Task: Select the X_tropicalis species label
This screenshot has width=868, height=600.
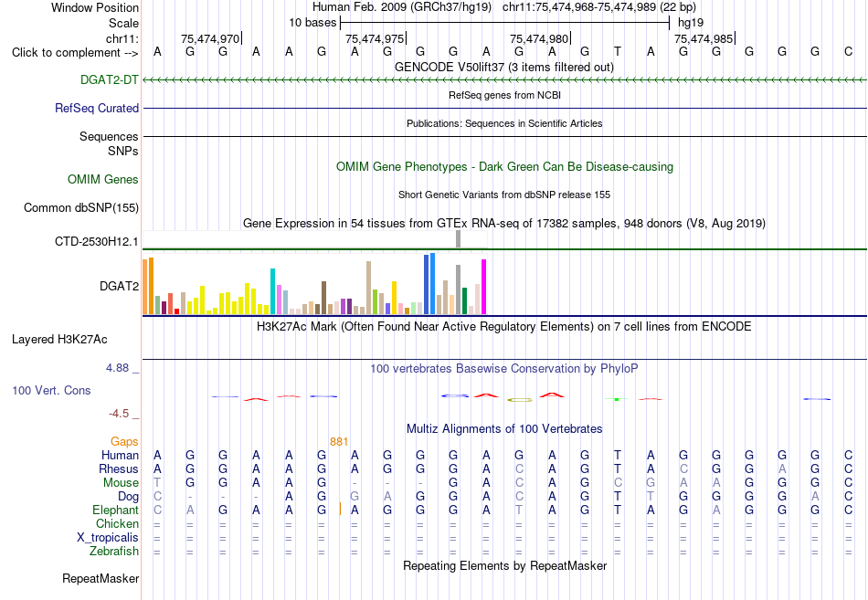Action: 108,538
